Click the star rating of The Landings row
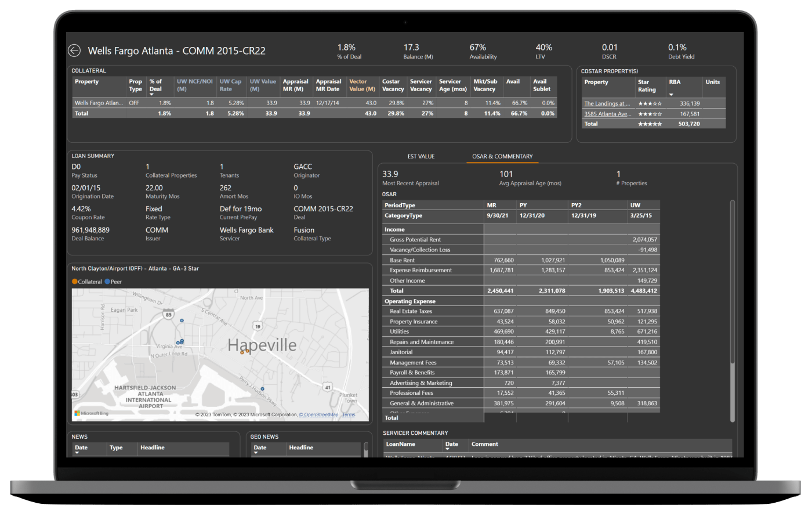Screen dimensions: 812x519 click(x=653, y=103)
